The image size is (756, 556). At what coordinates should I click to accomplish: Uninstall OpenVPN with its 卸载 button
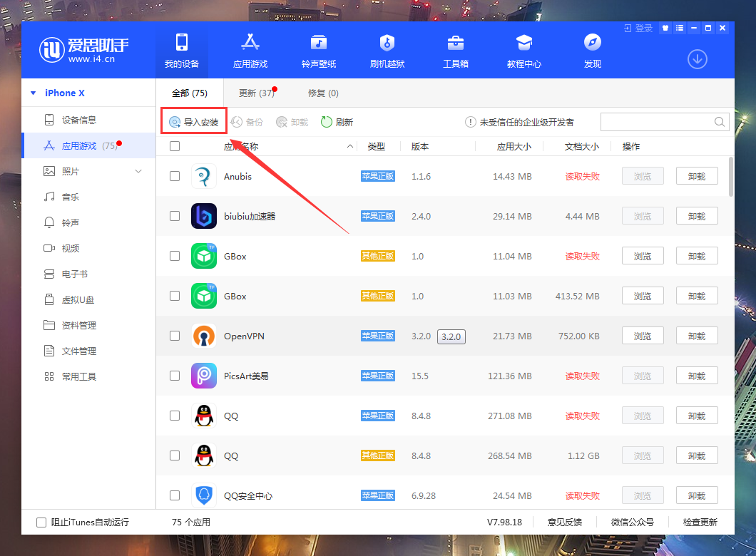pos(697,336)
